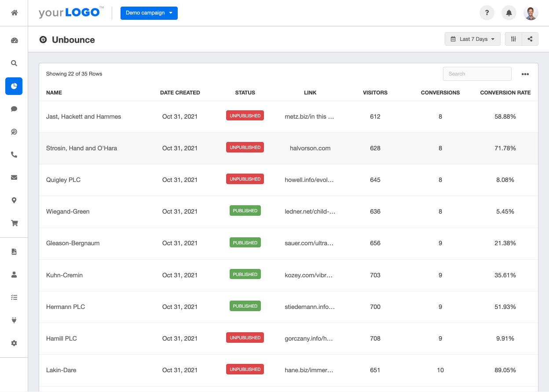
Task: Sort by the Conversion Rate column header
Action: 505,93
